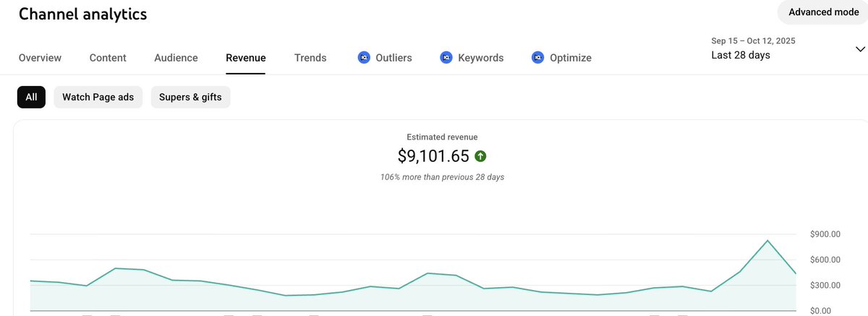The image size is (868, 316).
Task: Click the $900.00 axis label
Action: coord(825,234)
